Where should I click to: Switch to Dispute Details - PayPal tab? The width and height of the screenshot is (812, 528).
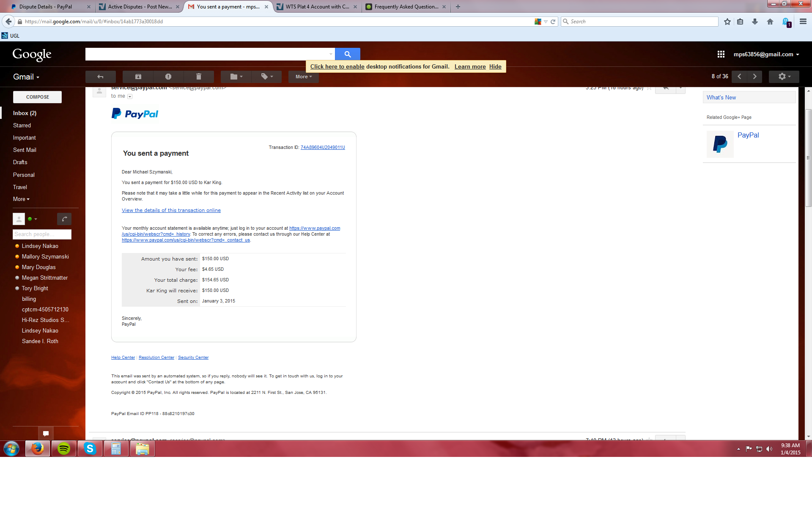coord(51,7)
